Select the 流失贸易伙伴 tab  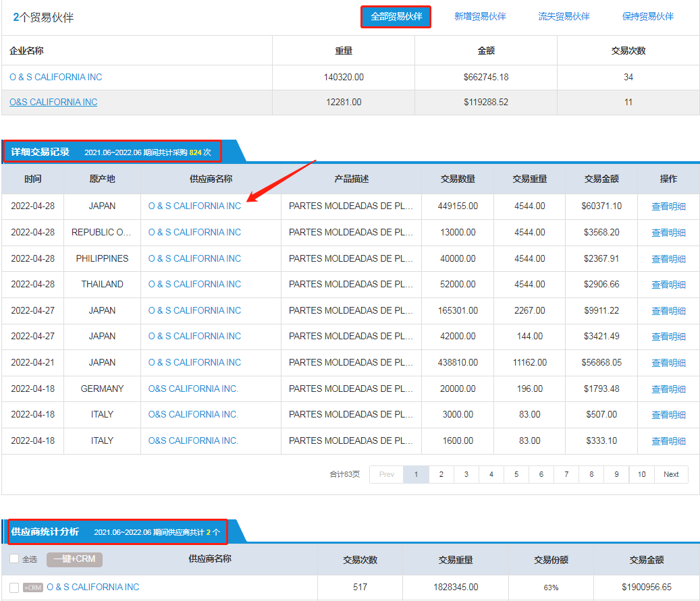[x=564, y=16]
